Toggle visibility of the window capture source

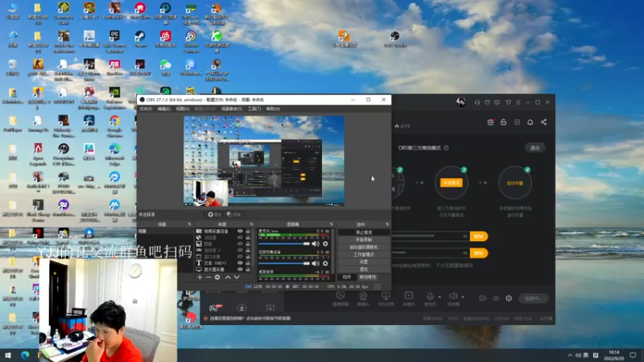[240, 257]
